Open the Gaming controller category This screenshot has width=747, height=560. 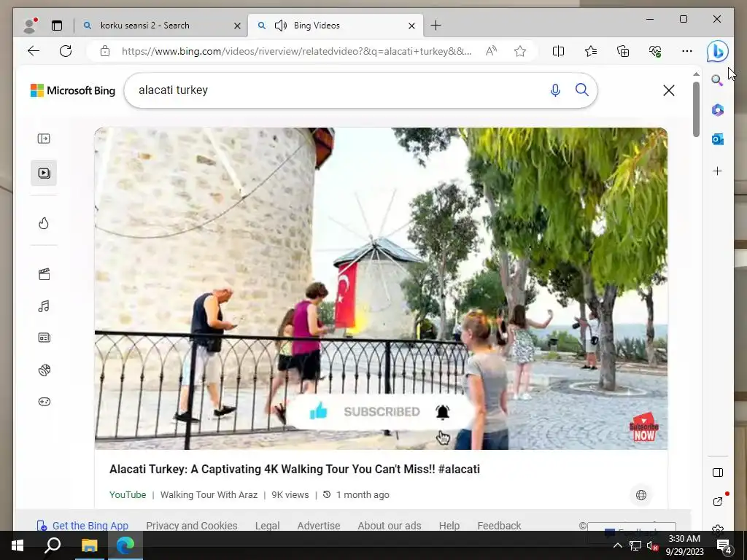point(44,402)
